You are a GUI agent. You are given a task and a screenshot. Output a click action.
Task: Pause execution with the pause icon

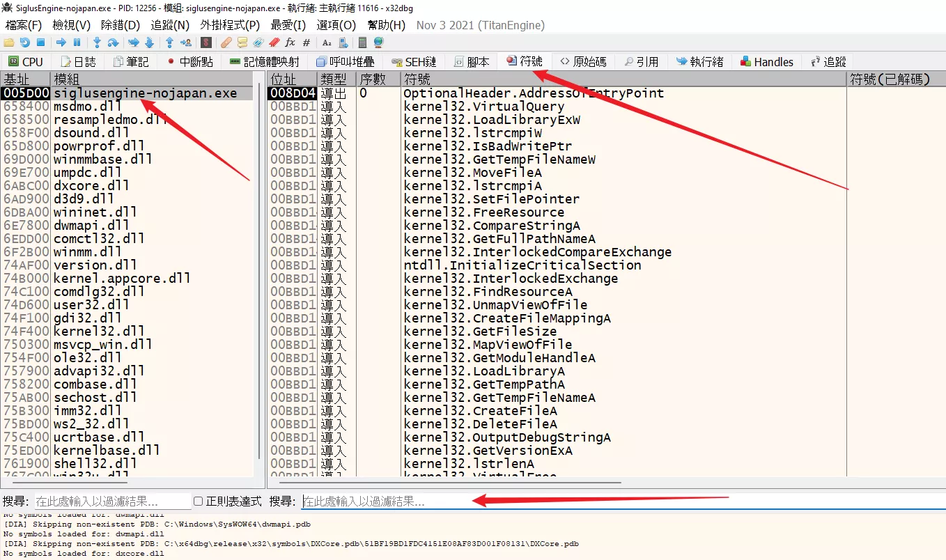(77, 42)
